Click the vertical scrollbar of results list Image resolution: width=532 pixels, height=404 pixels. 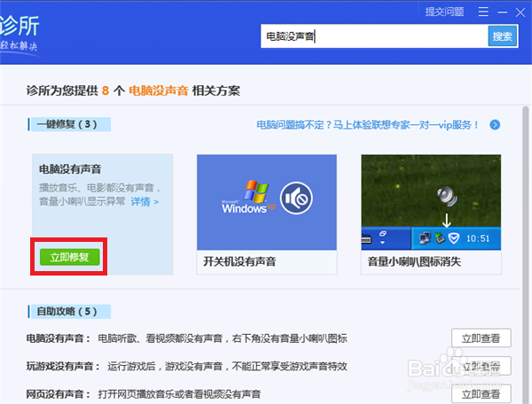[526, 254]
